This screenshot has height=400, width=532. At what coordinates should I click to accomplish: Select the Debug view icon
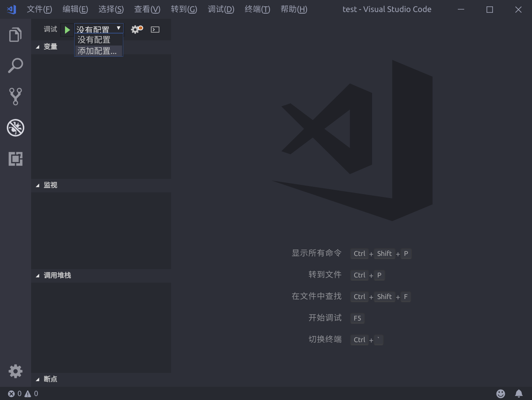15,128
